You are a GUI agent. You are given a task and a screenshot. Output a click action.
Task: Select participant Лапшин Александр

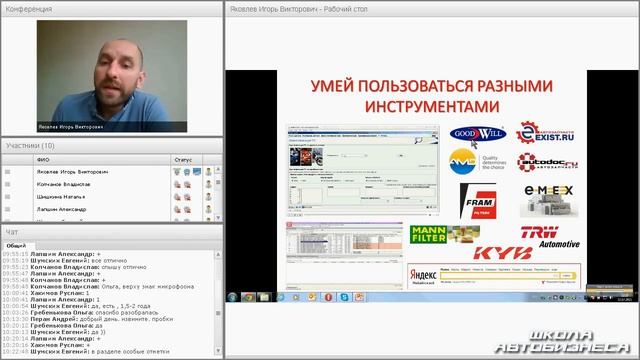[61, 209]
